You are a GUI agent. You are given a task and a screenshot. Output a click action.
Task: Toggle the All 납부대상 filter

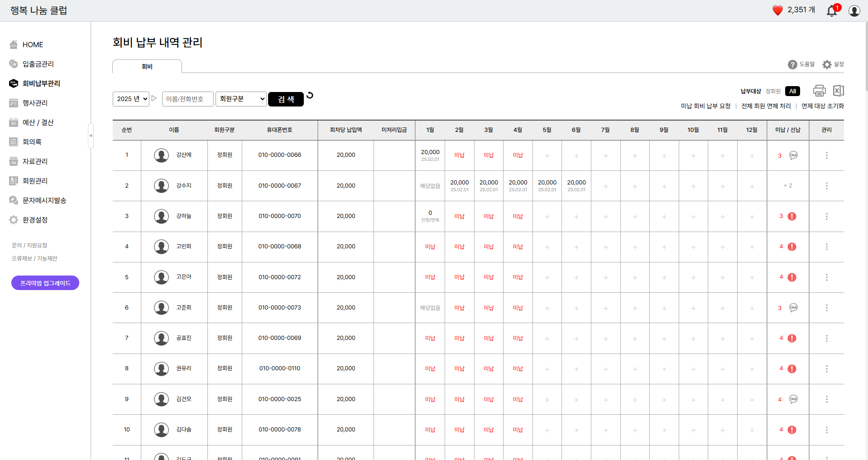coord(792,91)
